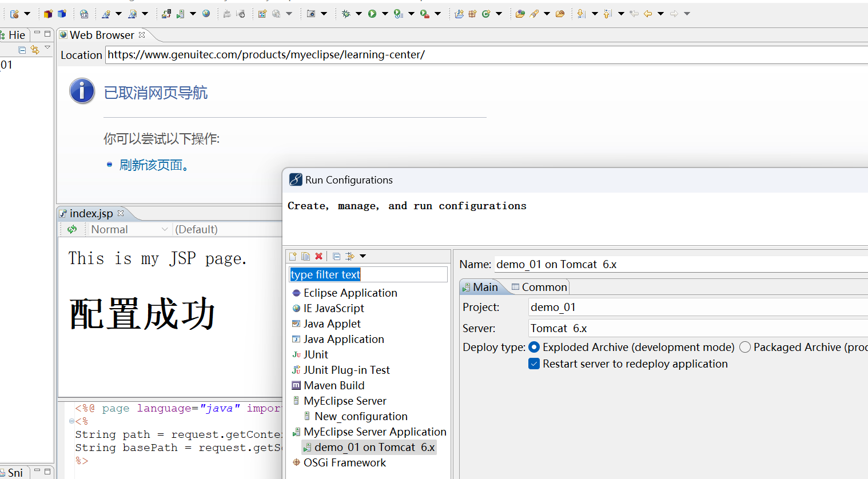
Task: Click the New launch configuration icon
Action: tap(293, 256)
